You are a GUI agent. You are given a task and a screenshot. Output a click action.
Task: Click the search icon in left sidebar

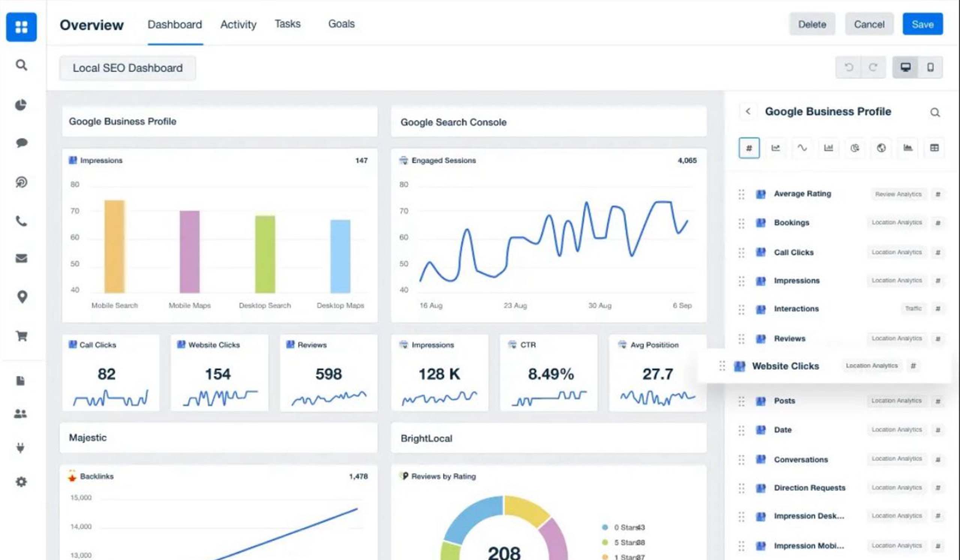[21, 65]
